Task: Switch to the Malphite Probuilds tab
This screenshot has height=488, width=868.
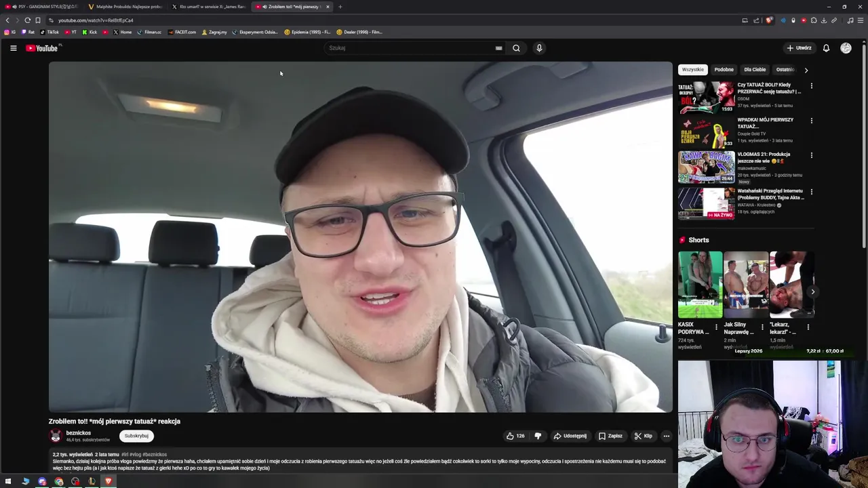Action: (x=125, y=7)
